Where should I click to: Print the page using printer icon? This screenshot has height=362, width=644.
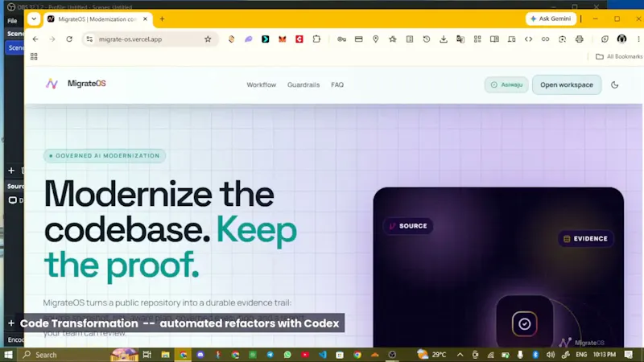[579, 39]
